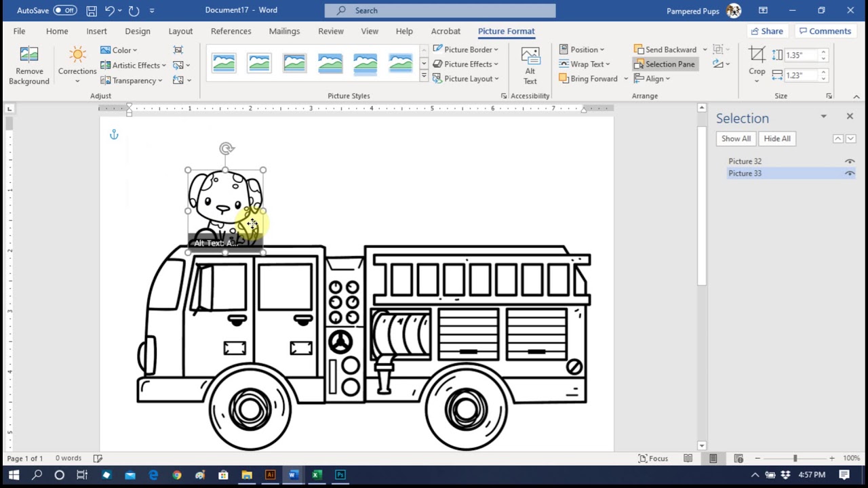Toggle visibility of Picture 32
The image size is (868, 488).
click(850, 161)
